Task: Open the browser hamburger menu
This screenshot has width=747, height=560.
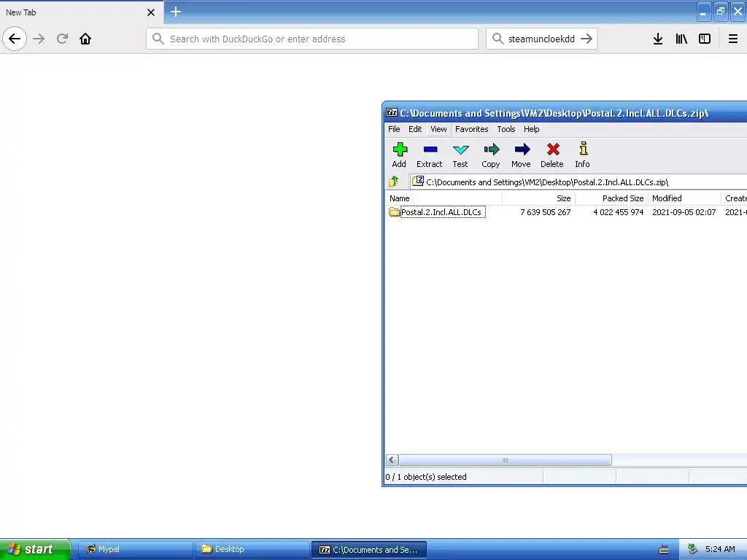Action: 733,39
